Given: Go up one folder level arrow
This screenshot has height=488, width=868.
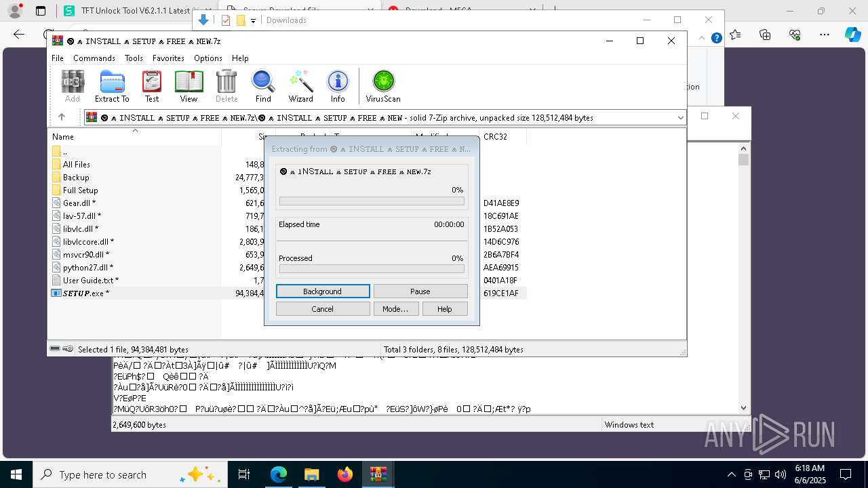Looking at the screenshot, I should (62, 117).
